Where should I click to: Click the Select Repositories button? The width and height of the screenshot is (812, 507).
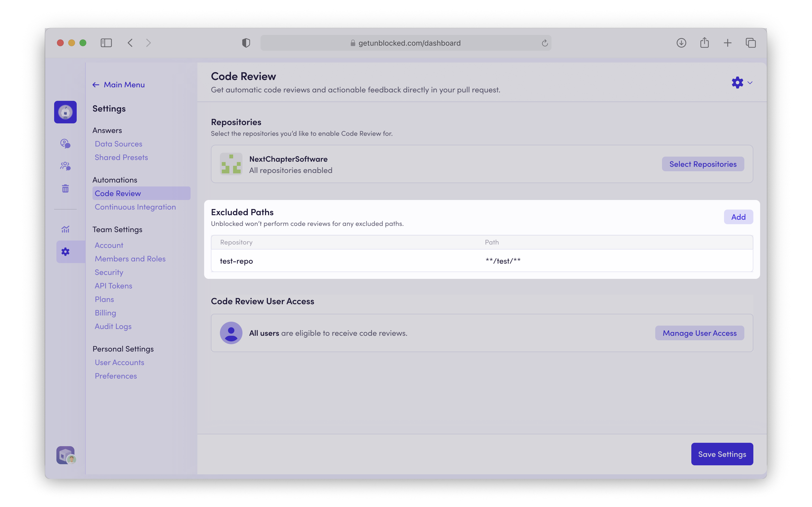[x=703, y=164]
